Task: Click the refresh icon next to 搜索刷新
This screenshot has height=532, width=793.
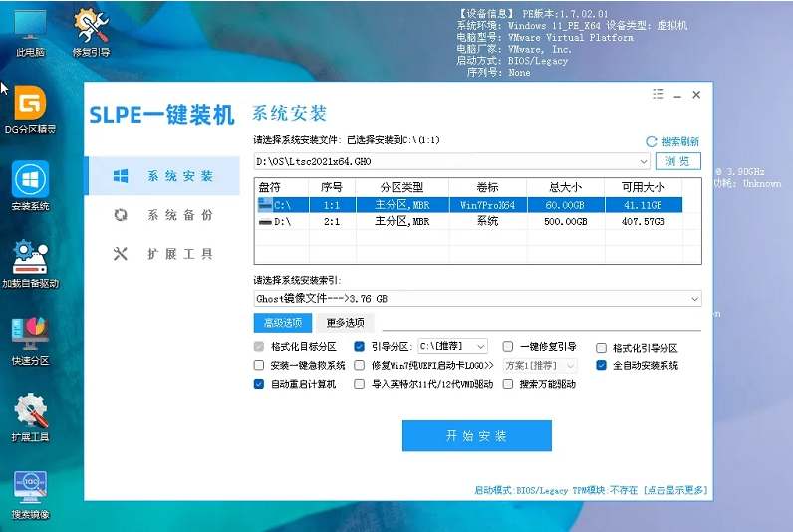Action: [x=651, y=142]
